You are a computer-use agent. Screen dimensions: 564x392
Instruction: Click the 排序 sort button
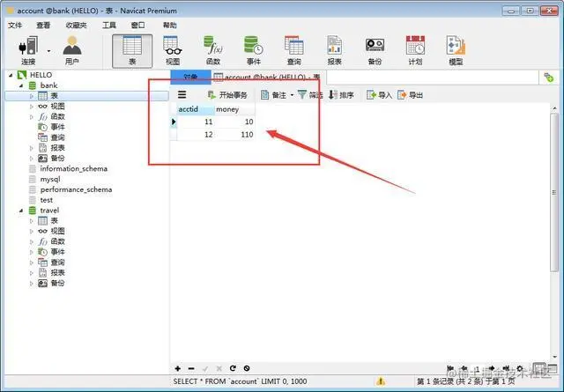click(x=341, y=95)
